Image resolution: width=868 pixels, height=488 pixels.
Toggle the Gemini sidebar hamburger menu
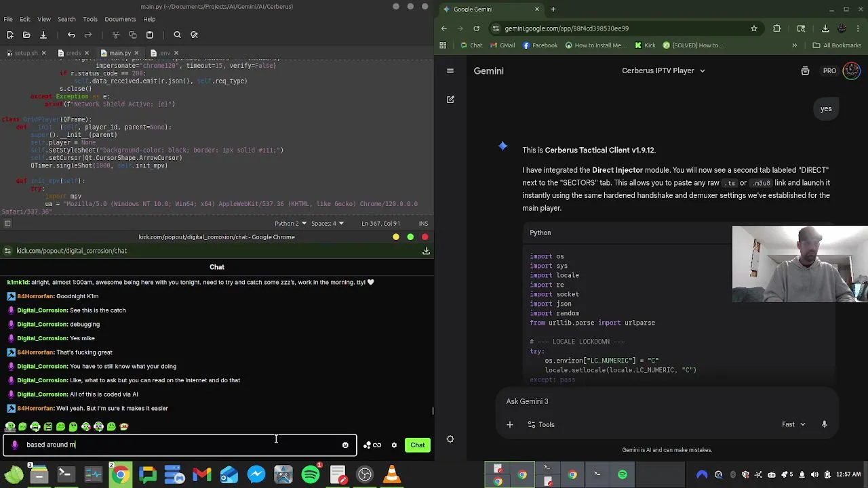coord(450,70)
